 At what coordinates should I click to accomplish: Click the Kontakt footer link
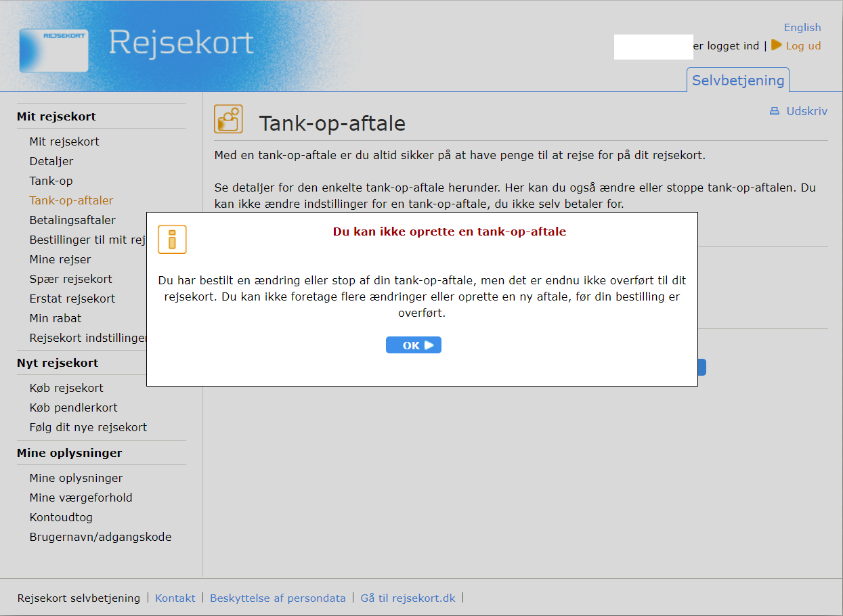(175, 598)
